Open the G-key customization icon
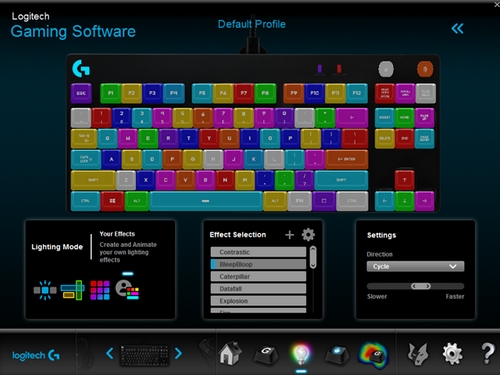 pyautogui.click(x=266, y=355)
